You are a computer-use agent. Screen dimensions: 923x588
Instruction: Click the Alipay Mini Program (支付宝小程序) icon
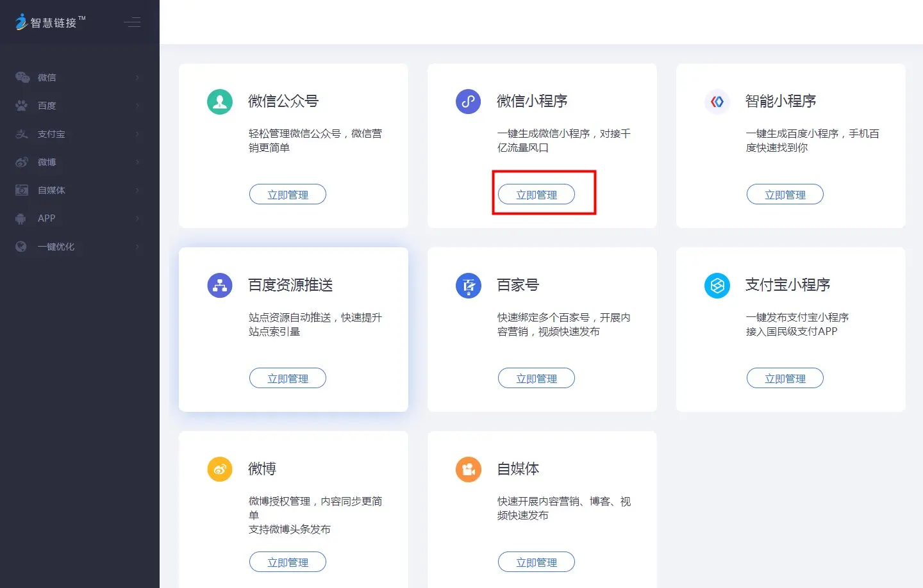[717, 286]
